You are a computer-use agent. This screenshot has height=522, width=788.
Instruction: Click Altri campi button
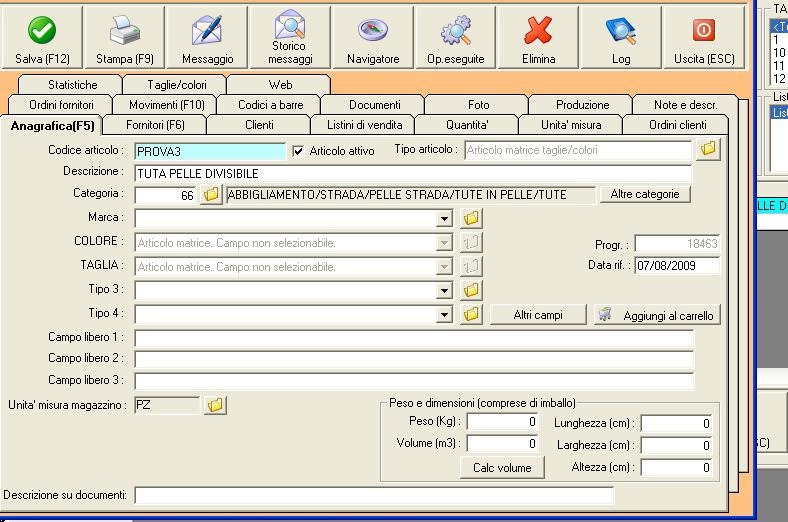pos(538,315)
